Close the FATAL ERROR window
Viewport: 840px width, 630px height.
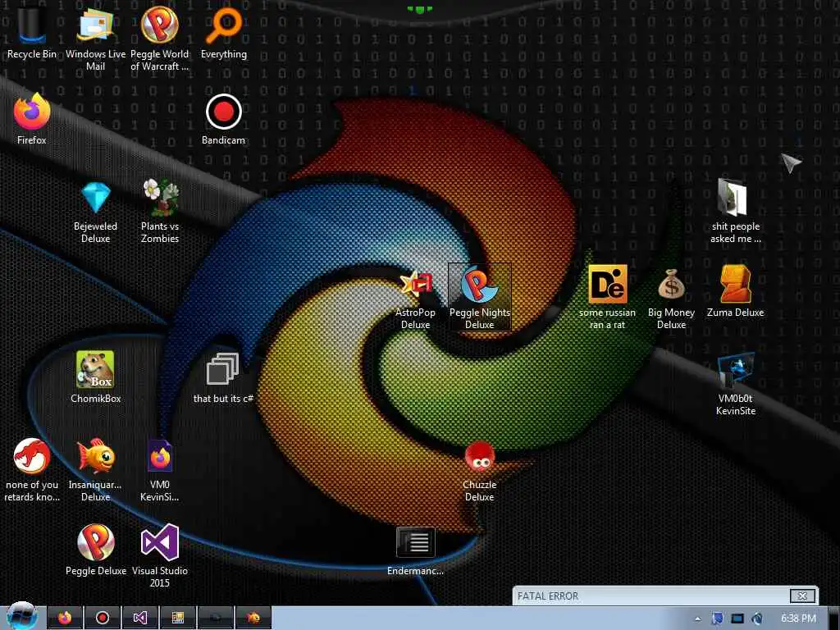pyautogui.click(x=802, y=596)
